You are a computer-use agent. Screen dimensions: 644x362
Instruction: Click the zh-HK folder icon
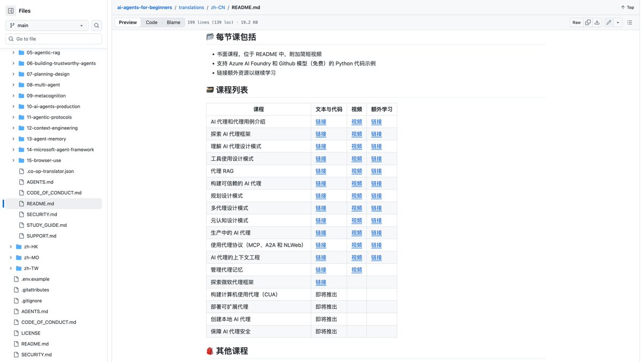[19, 247]
